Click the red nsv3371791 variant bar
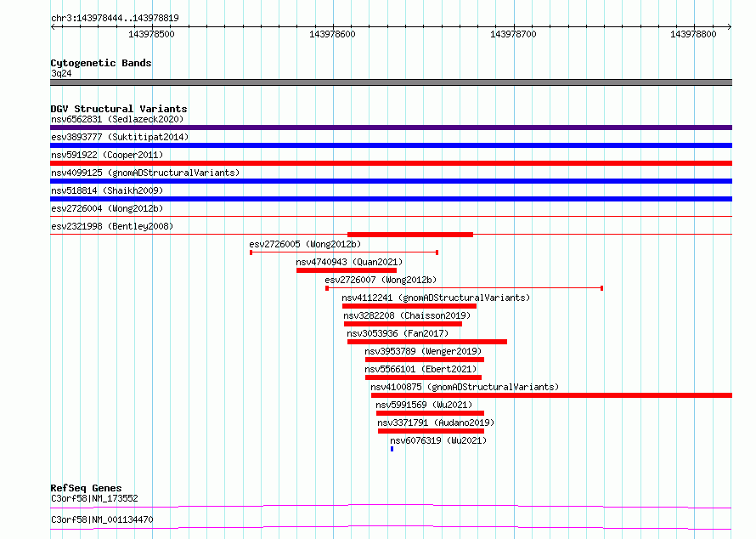756x539 pixels. (431, 431)
